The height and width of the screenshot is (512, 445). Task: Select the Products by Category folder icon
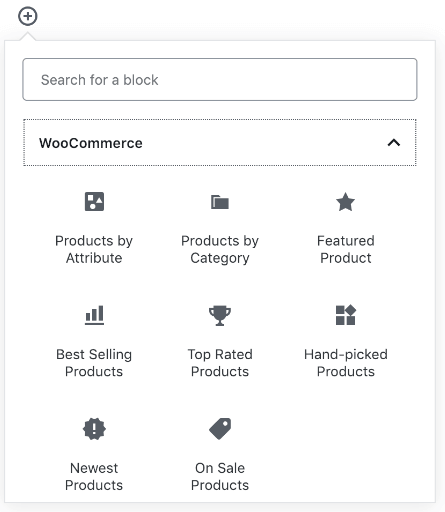220,202
